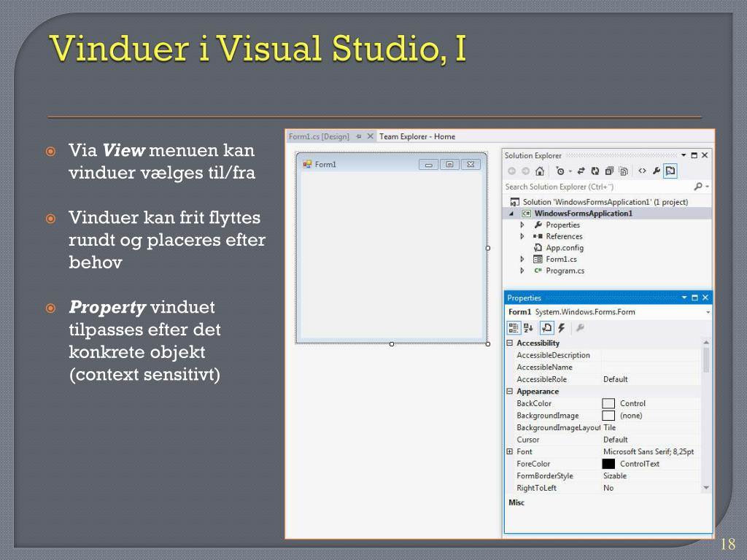Click the Solution icon beside WindowsFormsApplication1 solution
This screenshot has width=747, height=560.
point(514,202)
